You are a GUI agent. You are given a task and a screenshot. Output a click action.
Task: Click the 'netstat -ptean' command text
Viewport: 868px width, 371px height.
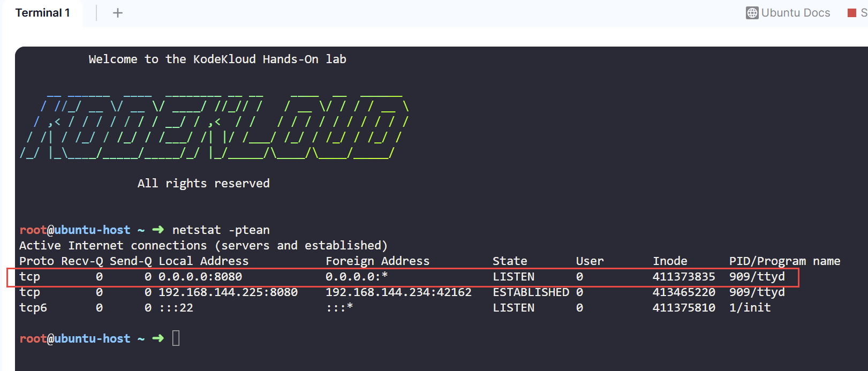[x=221, y=230]
